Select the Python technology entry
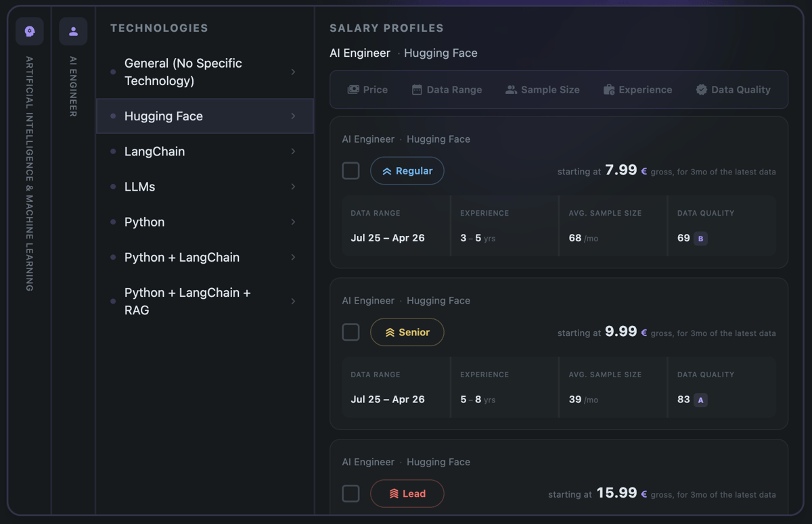 (205, 222)
